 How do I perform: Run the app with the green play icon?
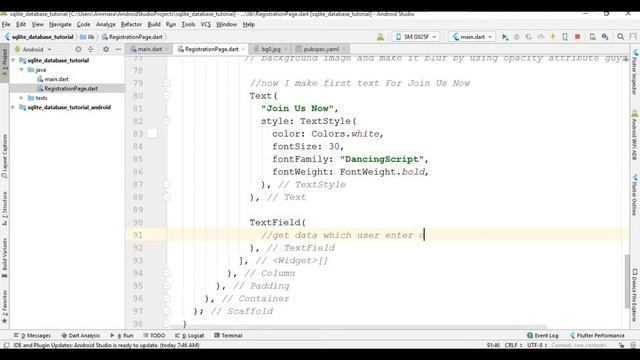[505, 37]
